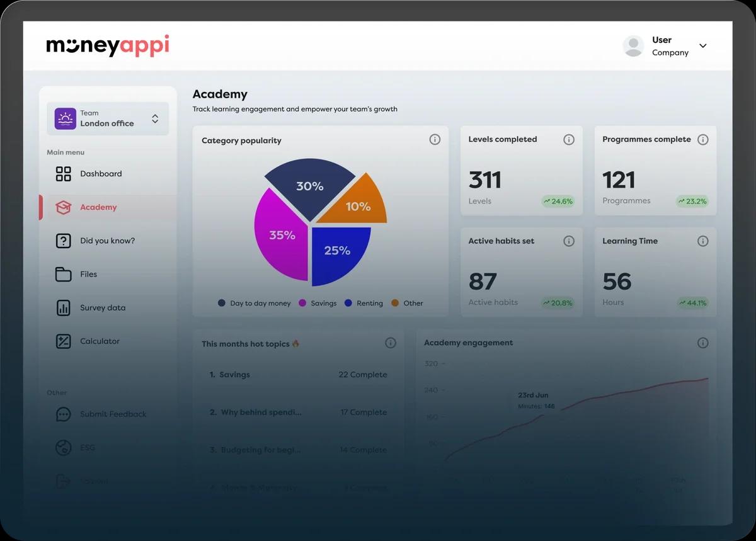This screenshot has width=756, height=541.
Task: Expand the London office team selector
Action: (x=155, y=118)
